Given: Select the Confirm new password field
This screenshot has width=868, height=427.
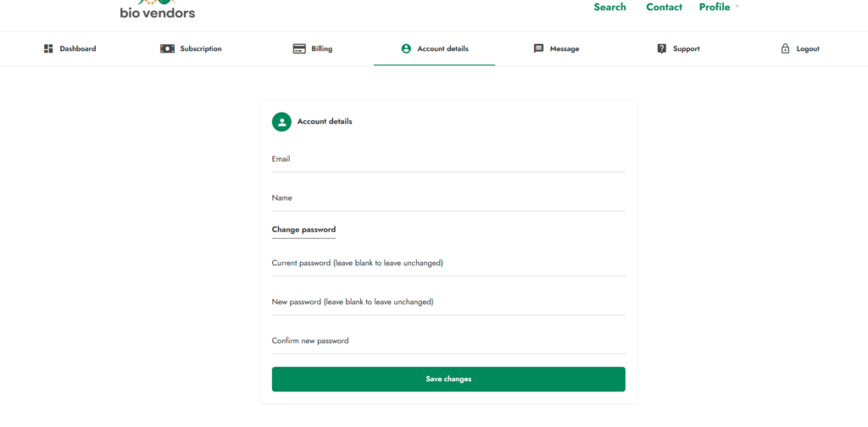Looking at the screenshot, I should (448, 341).
